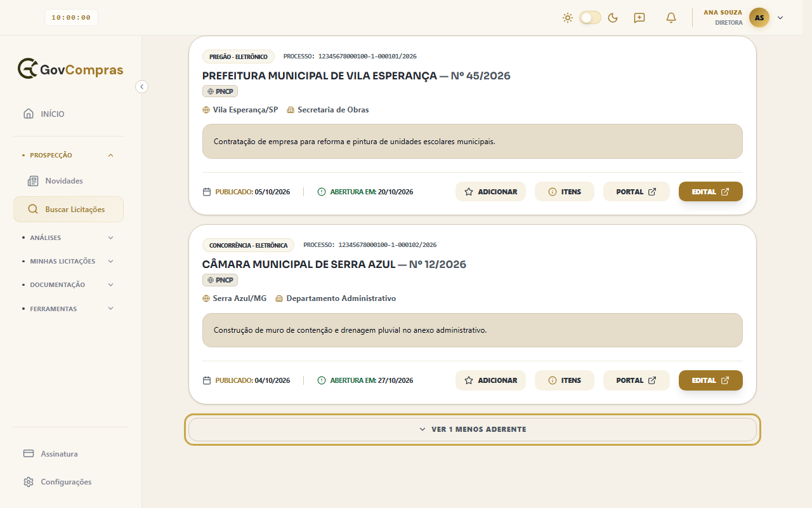The height and width of the screenshot is (508, 812).
Task: Open Novidades in sidebar
Action: (69, 181)
